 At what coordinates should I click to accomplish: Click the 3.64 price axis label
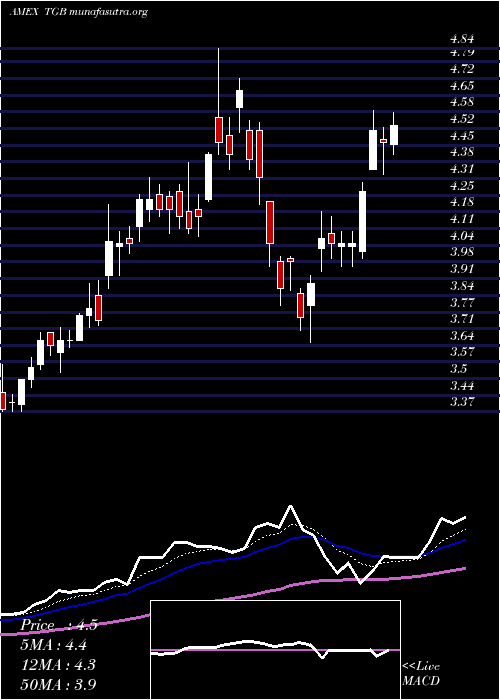coord(462,335)
